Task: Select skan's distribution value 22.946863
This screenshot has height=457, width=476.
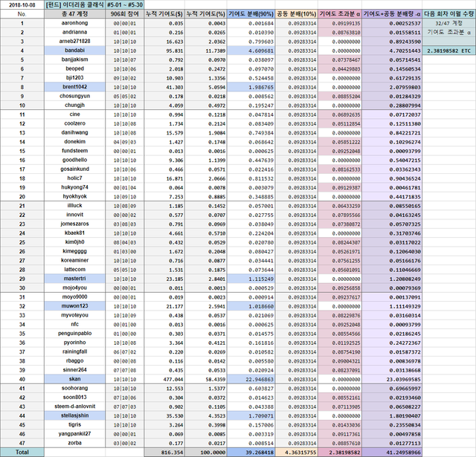Action: pyautogui.click(x=251, y=379)
